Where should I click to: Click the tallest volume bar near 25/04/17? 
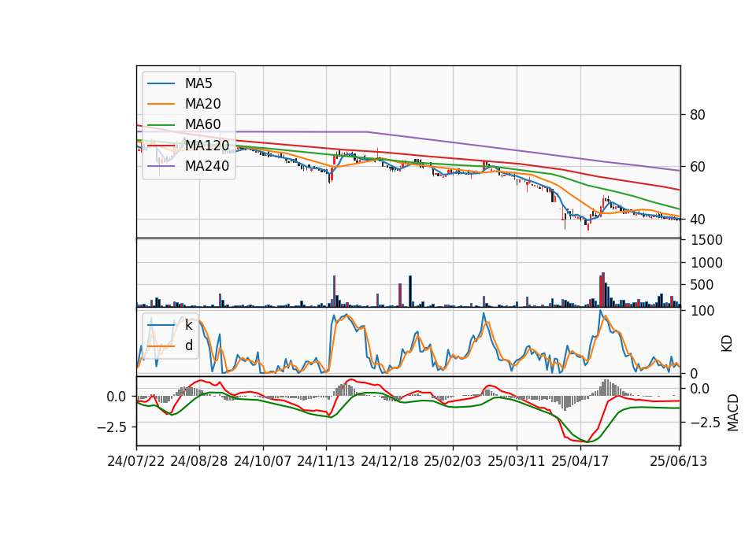[603, 290]
